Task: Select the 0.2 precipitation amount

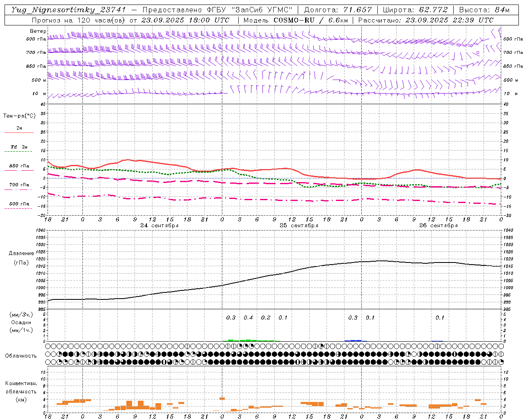Action: 266,317
